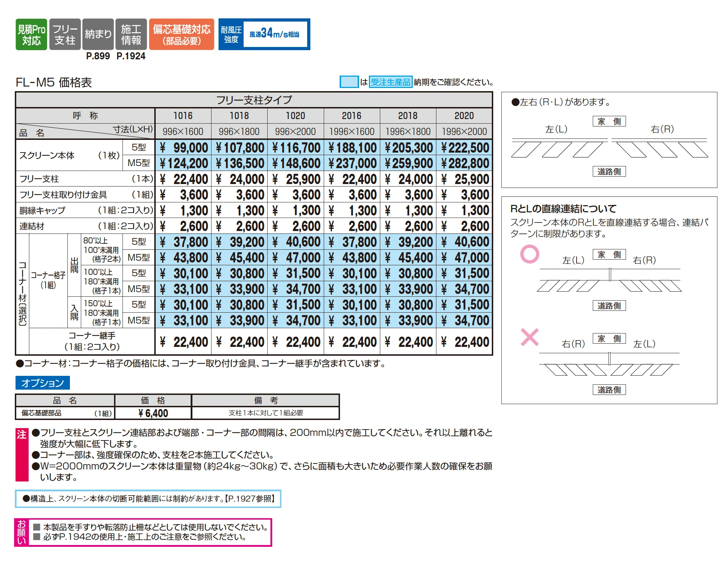This screenshot has height=568, width=728.
Task: Click the 150°以上180°未満 入隅 condition
Action: [102, 313]
